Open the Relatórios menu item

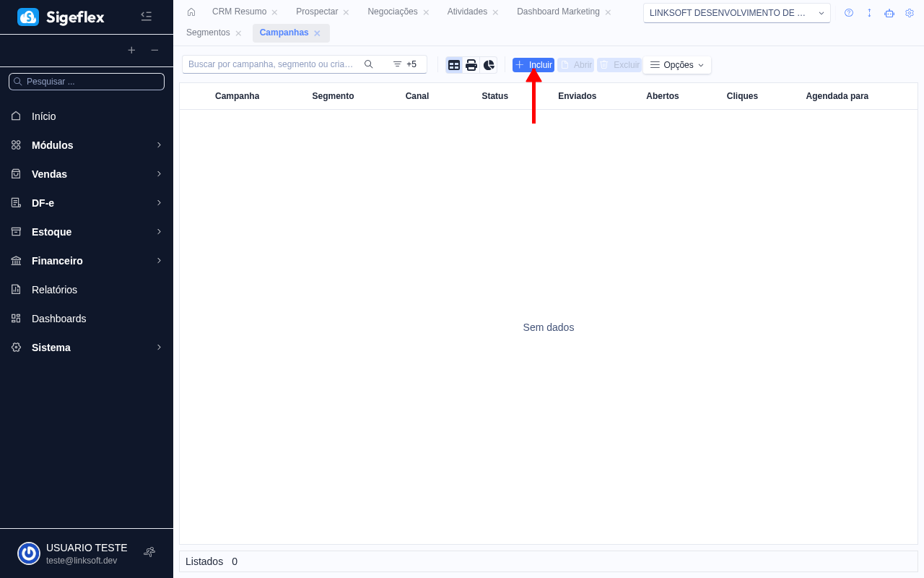coord(54,290)
